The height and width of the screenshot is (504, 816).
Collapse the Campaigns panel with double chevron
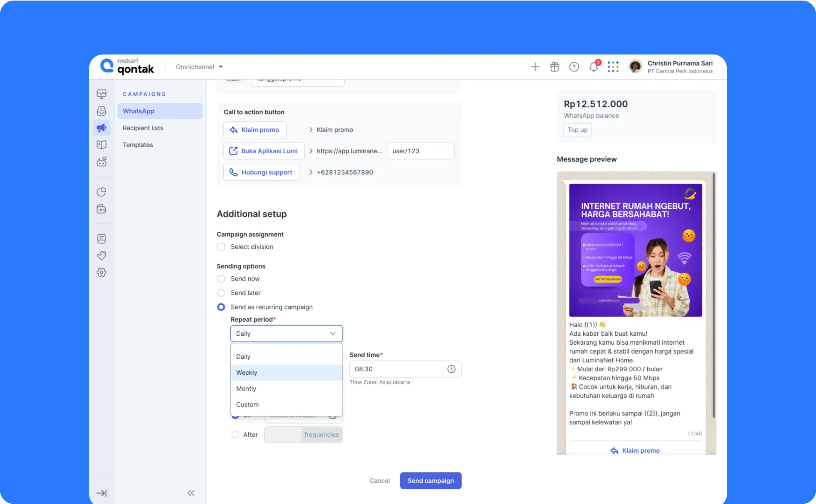coord(191,493)
